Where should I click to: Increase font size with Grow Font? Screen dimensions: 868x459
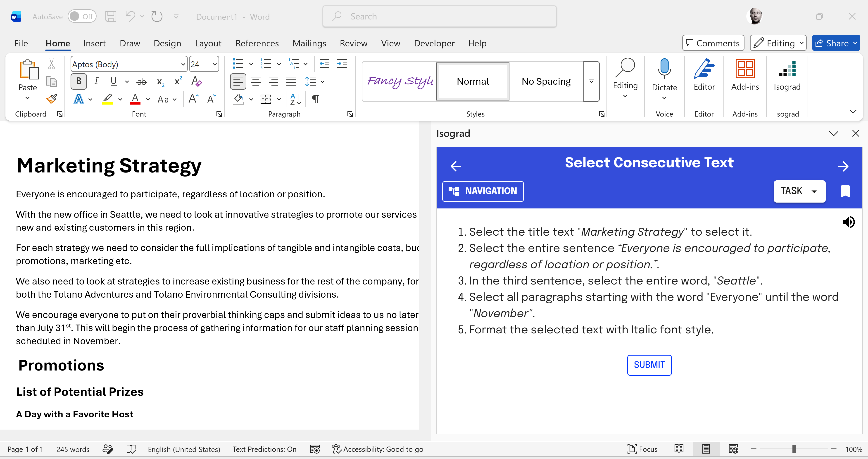(193, 99)
